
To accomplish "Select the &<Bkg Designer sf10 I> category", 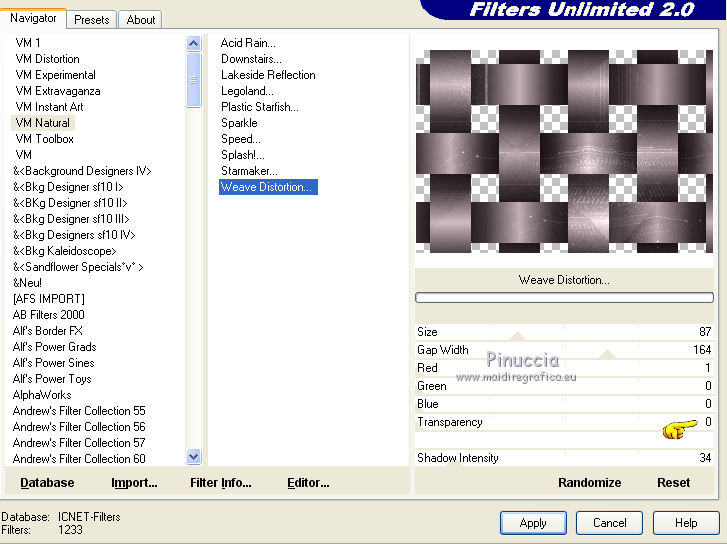I will click(68, 187).
